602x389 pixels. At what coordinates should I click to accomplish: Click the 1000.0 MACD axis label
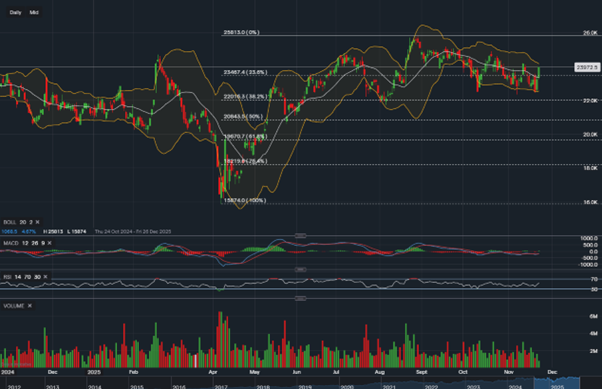pos(589,238)
